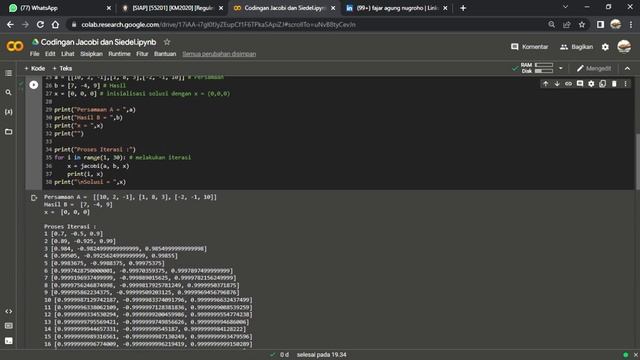Open the Lihat menu

pyautogui.click(x=68, y=54)
